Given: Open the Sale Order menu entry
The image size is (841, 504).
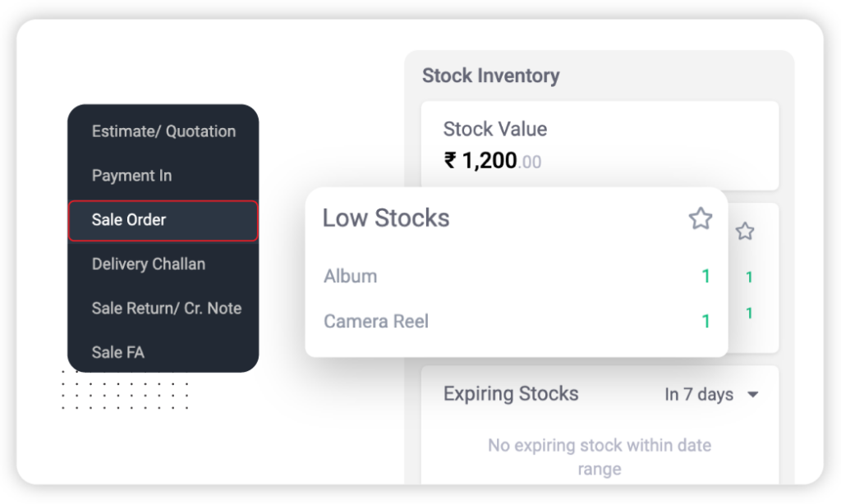Looking at the screenshot, I should point(129,220).
